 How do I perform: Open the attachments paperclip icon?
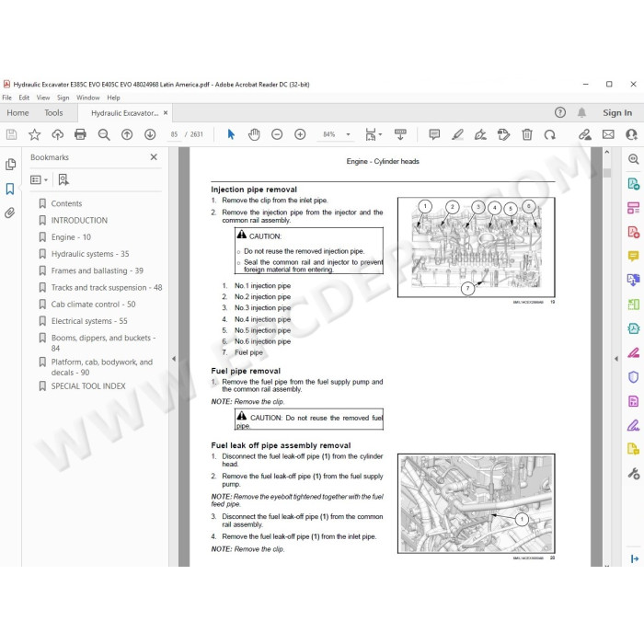[10, 213]
